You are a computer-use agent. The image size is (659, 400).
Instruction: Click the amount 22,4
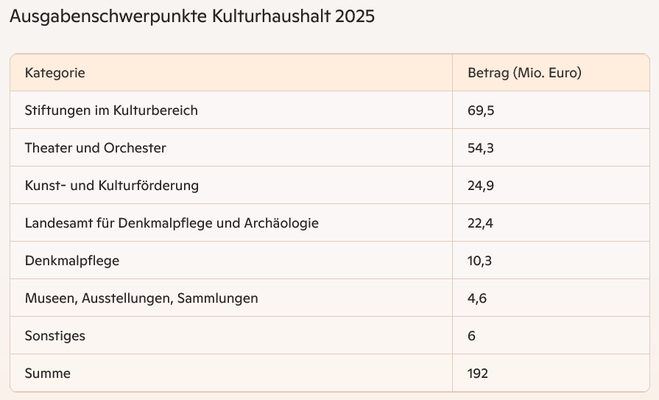click(480, 223)
